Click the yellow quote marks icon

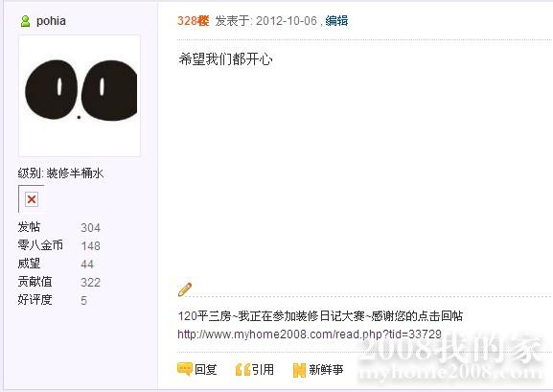[x=242, y=369]
